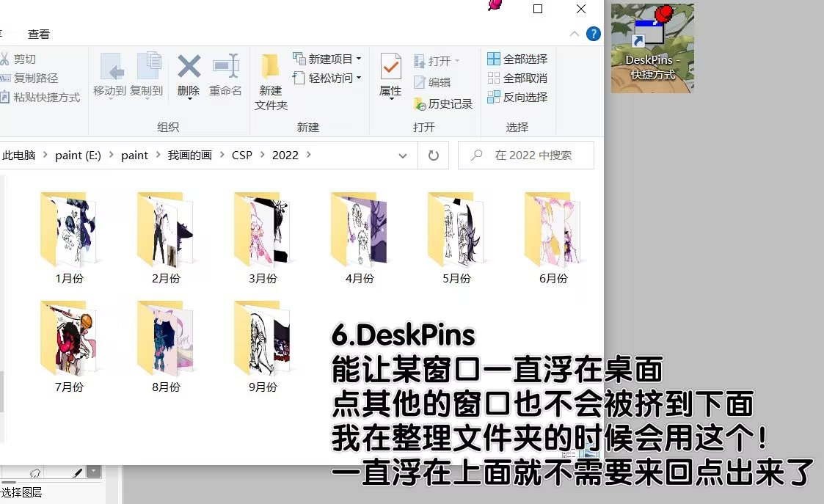Viewport: 824px width, 504px height.
Task: Click Paste shortcut (粘贴快捷方式)
Action: pos(40,98)
